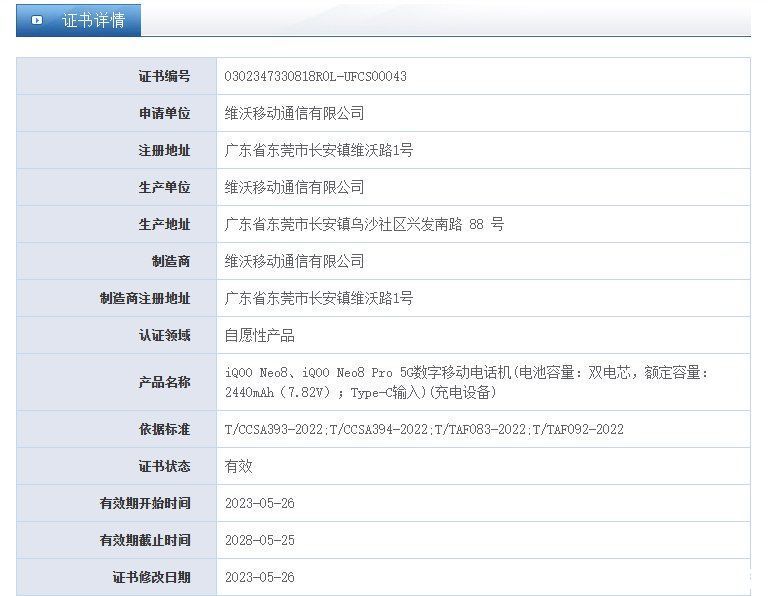Viewport: 768px width, 596px height.
Task: Click the end date 2028-05-25
Action: pyautogui.click(x=260, y=541)
